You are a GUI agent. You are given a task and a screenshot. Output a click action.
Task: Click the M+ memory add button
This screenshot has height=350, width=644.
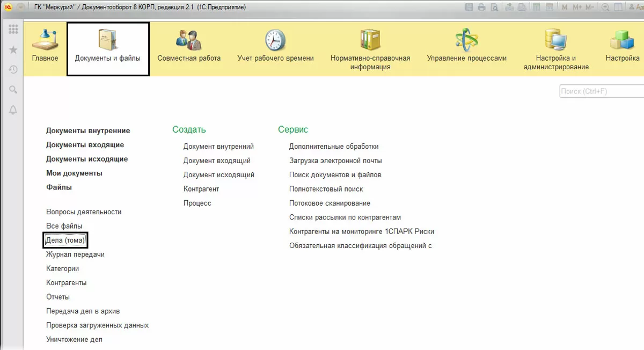click(x=577, y=7)
